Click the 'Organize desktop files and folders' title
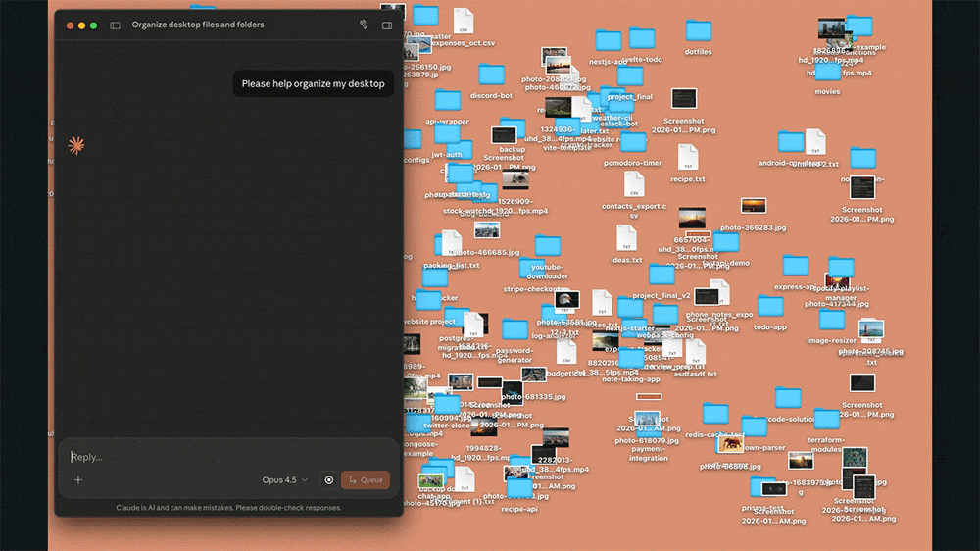Image resolution: width=980 pixels, height=551 pixels. click(x=198, y=25)
